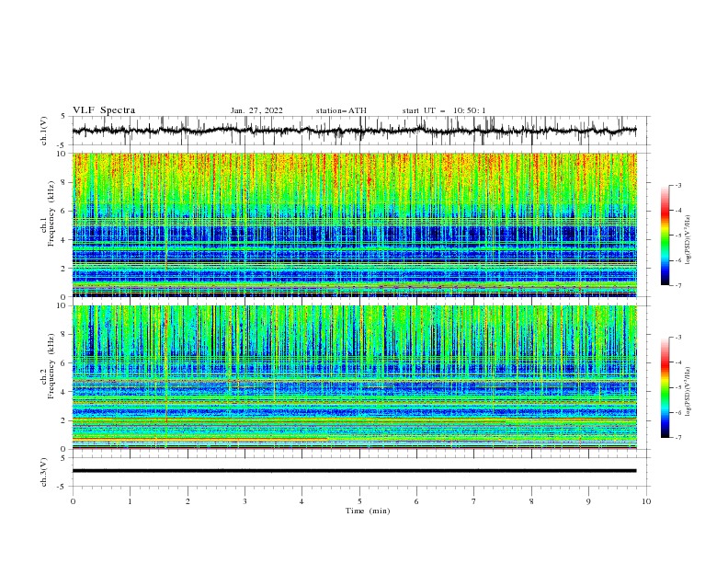This screenshot has width=728, height=563.
Task: Click the "-3" label on ch.1 colorbar
Action: (x=677, y=185)
